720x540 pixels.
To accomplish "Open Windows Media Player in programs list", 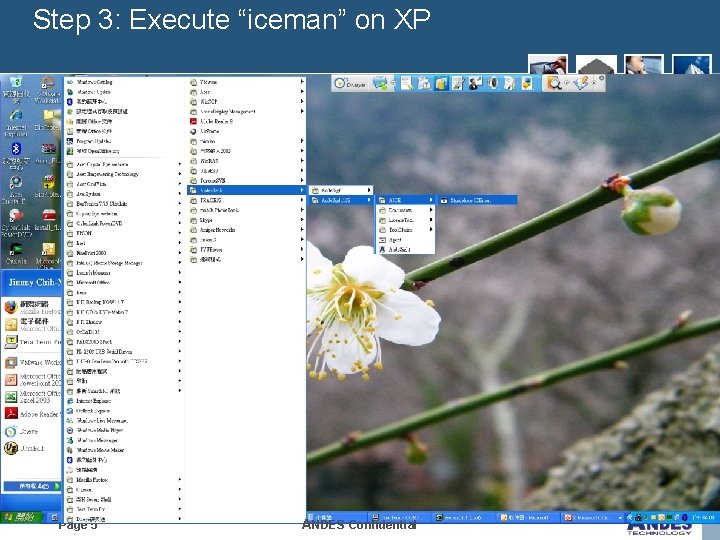I will 124,430.
